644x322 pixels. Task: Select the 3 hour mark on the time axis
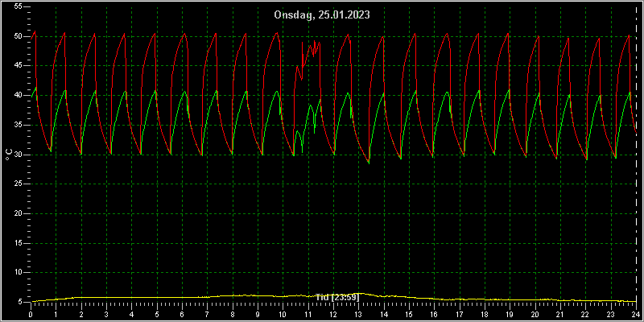[x=106, y=314]
